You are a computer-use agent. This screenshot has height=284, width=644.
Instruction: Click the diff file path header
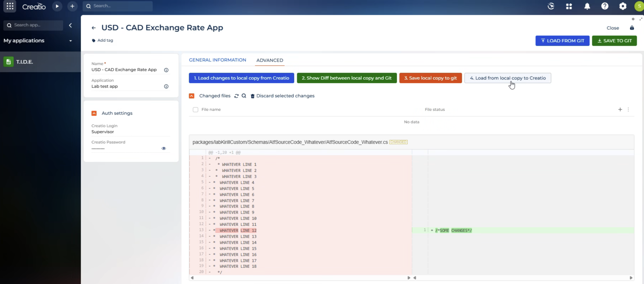point(290,142)
